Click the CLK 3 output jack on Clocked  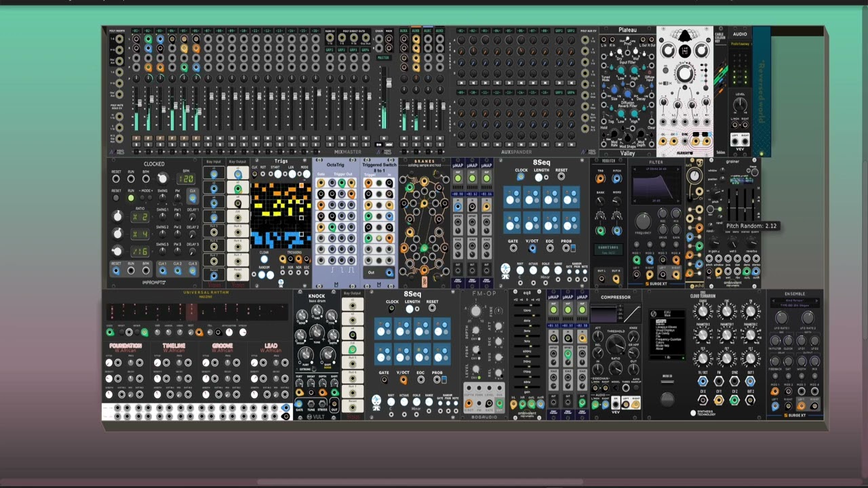(193, 270)
